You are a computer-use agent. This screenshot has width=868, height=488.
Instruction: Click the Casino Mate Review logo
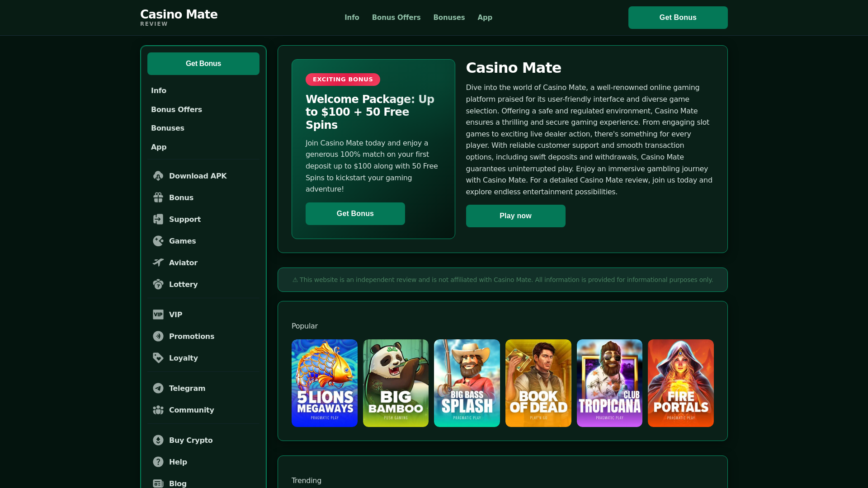click(179, 18)
